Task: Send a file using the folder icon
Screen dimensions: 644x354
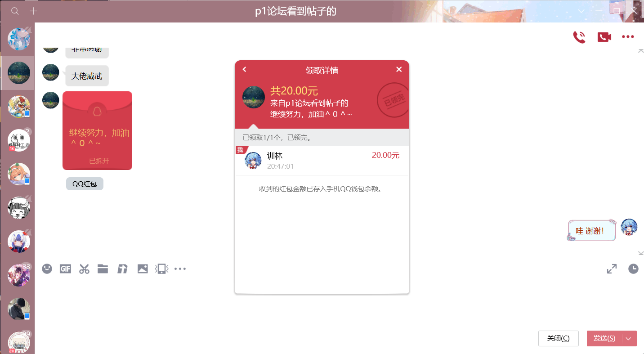Action: point(103,269)
